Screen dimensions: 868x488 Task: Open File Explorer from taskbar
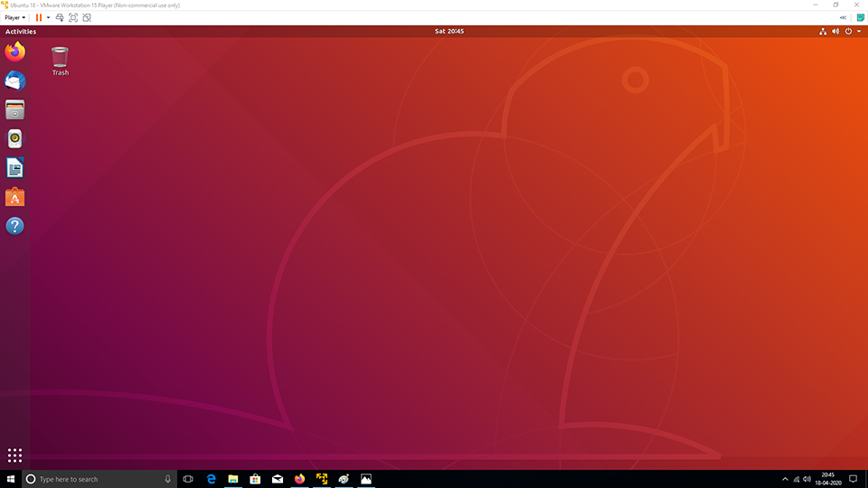point(233,479)
